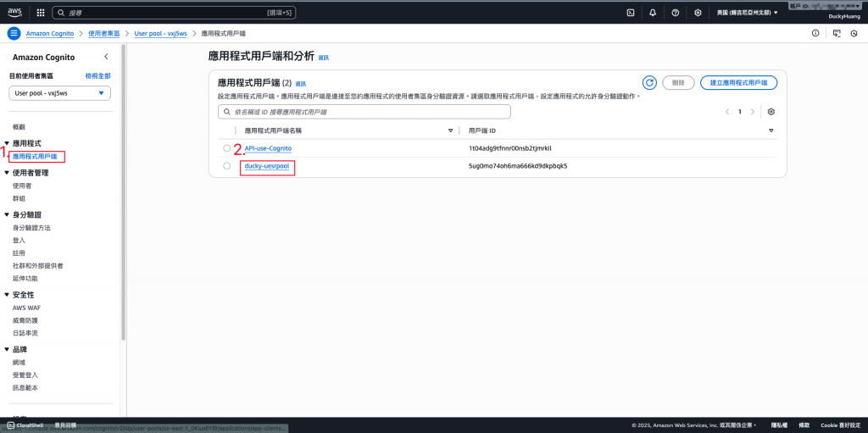Screen dimensions: 868x433
Task: Go to previous page of app clients
Action: tap(727, 112)
